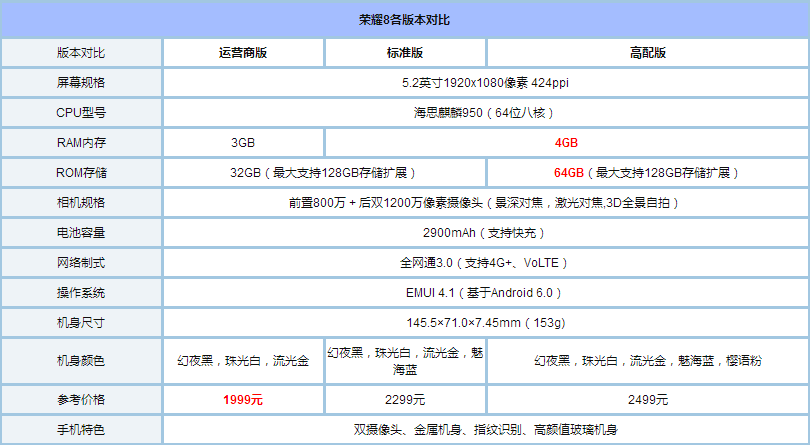Select the CPU型号 row label
The width and height of the screenshot is (810, 445).
pos(81,113)
